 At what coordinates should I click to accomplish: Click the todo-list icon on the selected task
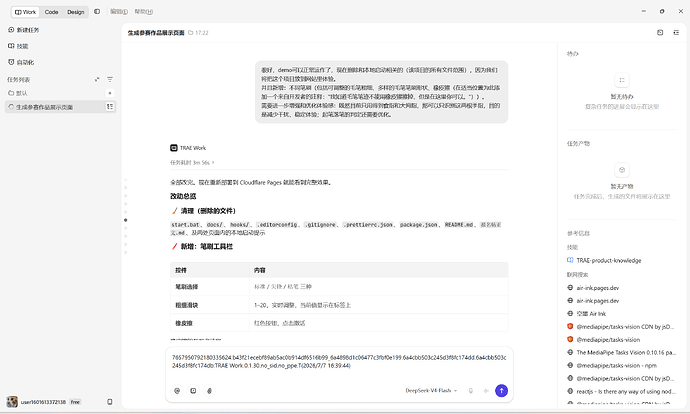coord(110,106)
